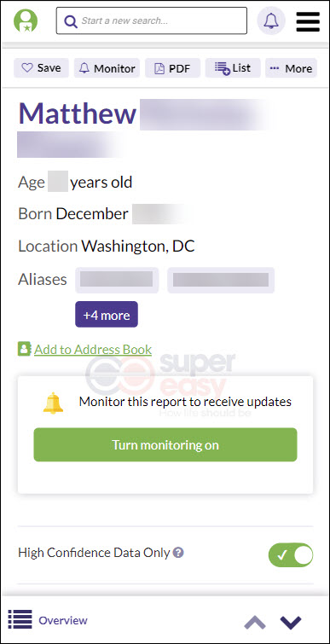330x644 pixels.
Task: Focus the Start a new search field
Action: (x=152, y=20)
